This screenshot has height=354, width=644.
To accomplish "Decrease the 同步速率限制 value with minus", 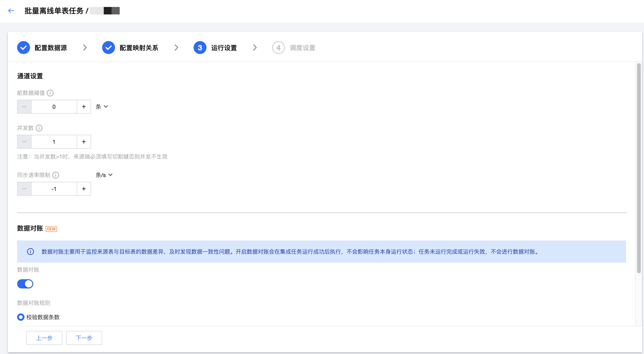I will 24,189.
